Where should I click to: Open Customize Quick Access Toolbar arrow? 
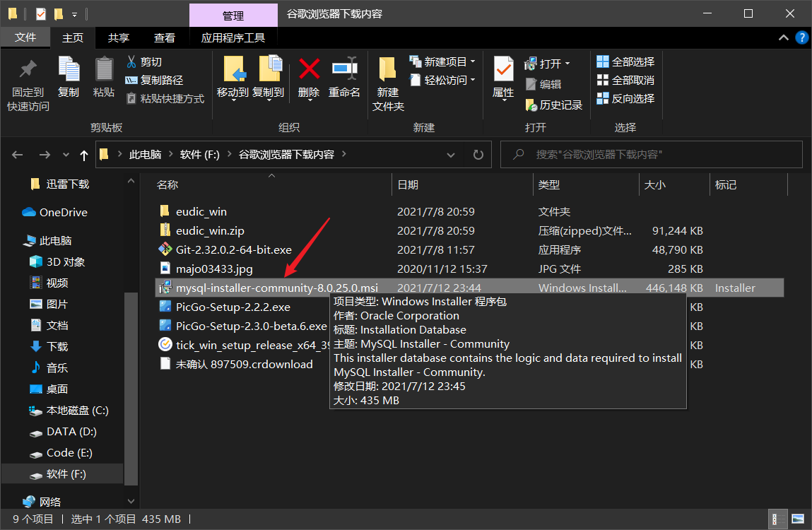pos(75,15)
